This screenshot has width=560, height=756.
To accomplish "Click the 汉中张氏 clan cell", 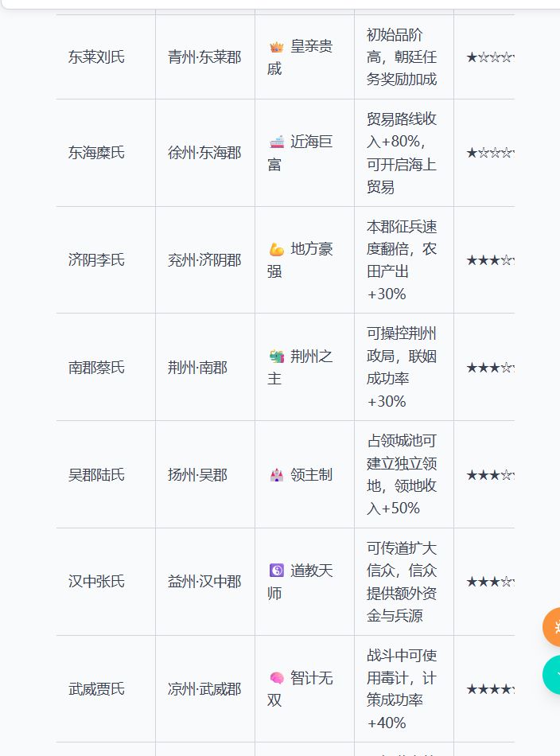I will 96,582.
